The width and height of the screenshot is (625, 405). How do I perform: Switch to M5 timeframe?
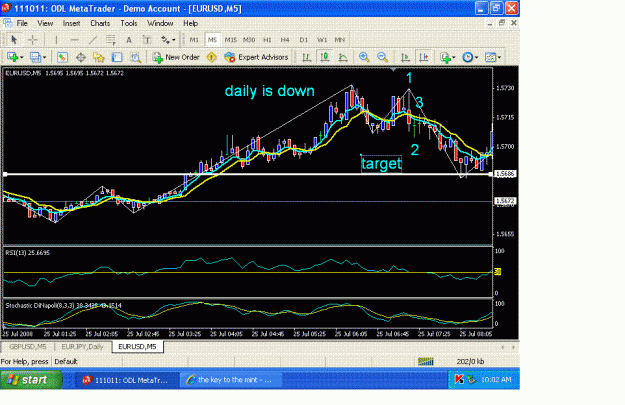(x=212, y=39)
